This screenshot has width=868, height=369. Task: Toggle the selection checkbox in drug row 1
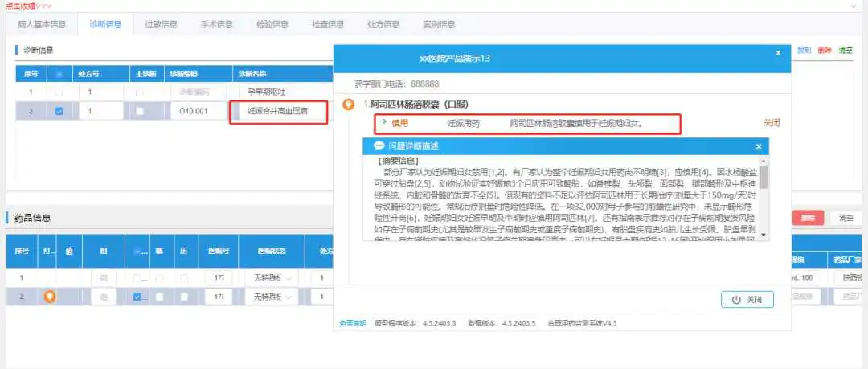[137, 277]
